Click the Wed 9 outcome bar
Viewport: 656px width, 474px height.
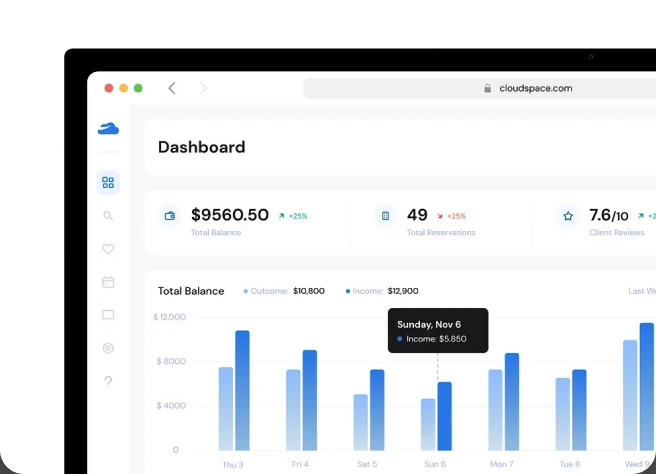tap(630, 395)
